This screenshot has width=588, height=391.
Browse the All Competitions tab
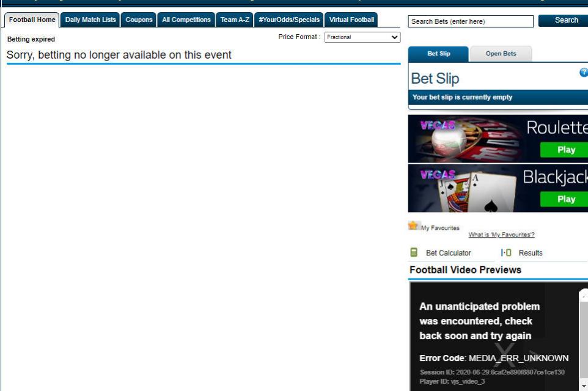[x=186, y=19]
